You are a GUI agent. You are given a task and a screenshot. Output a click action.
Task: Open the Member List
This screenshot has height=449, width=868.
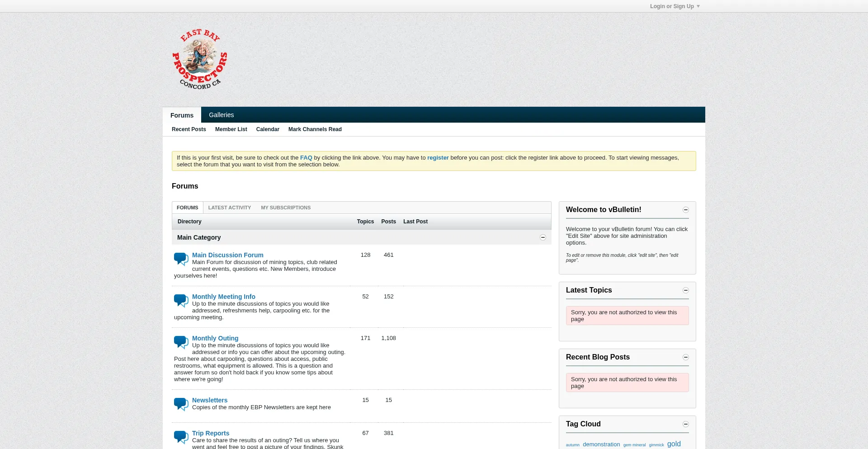point(231,129)
